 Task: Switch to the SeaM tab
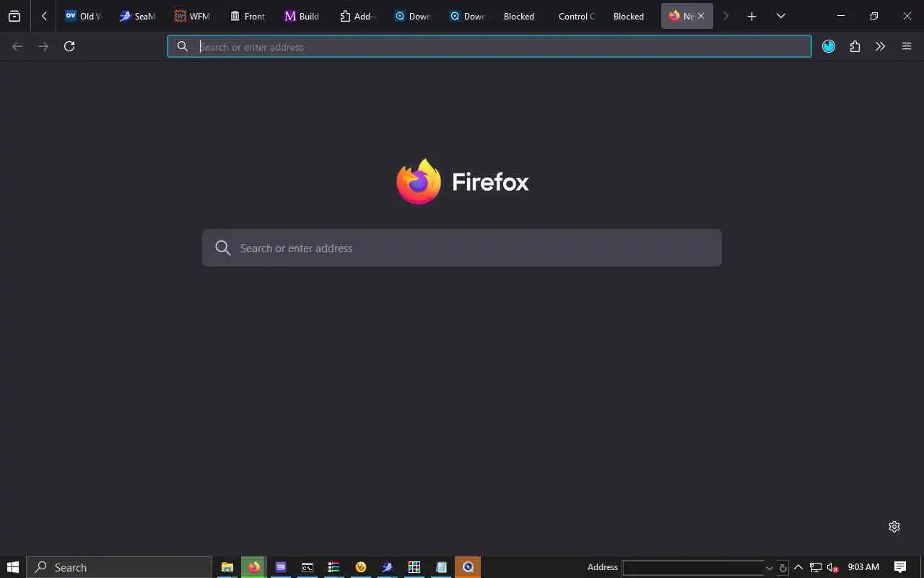point(137,16)
